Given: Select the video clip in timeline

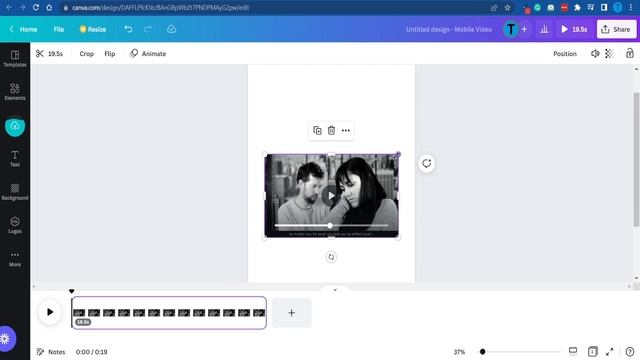Looking at the screenshot, I should (169, 313).
